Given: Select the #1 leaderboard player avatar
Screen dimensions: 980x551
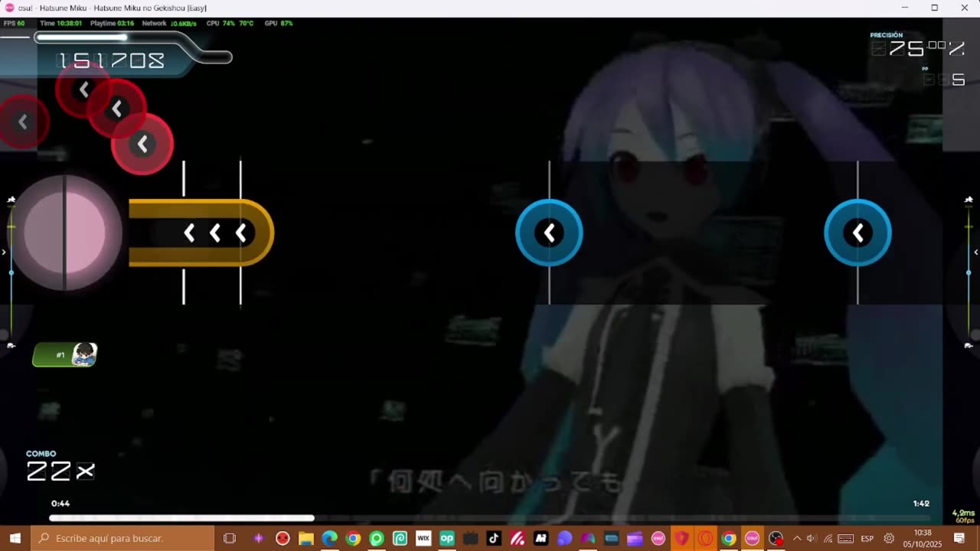Looking at the screenshot, I should coord(83,354).
